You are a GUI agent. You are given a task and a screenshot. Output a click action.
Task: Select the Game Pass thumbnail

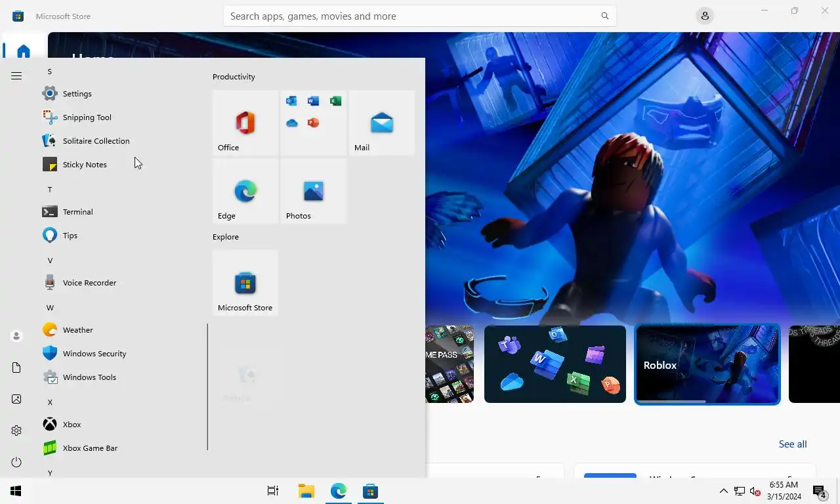(x=450, y=364)
